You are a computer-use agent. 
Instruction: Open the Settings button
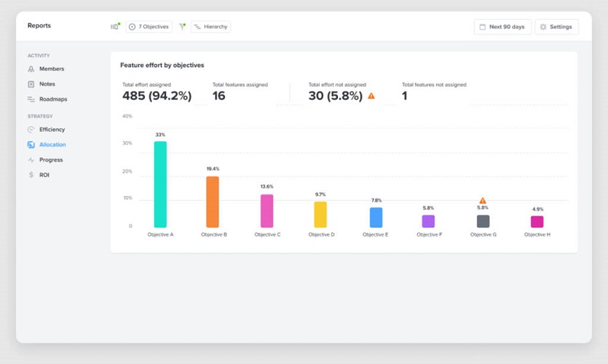pos(556,27)
